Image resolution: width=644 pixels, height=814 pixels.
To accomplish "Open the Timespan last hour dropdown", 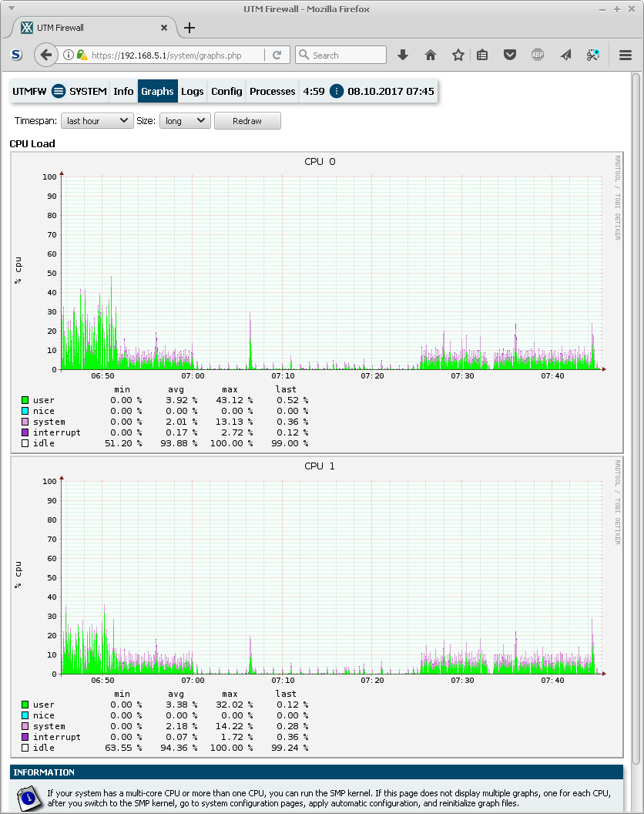I will (97, 121).
